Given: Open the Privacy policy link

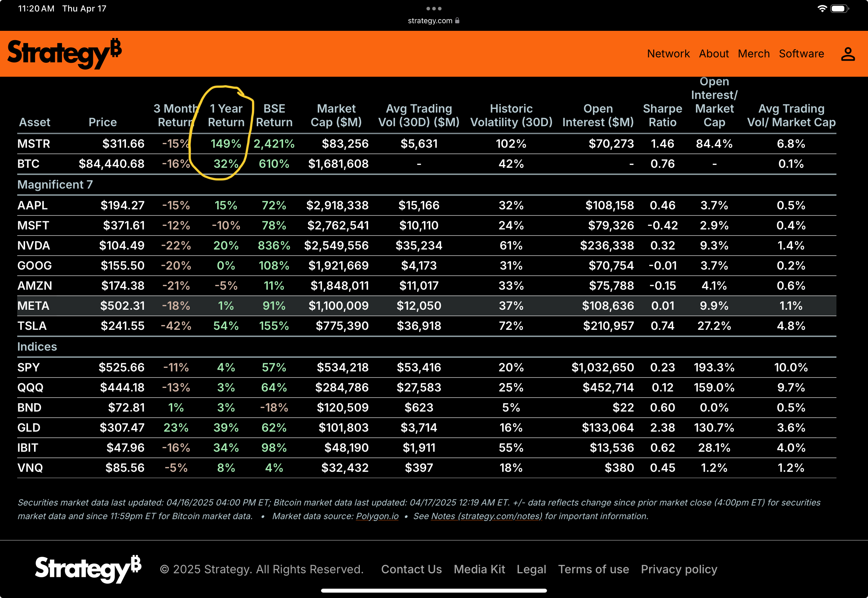Looking at the screenshot, I should click(679, 570).
